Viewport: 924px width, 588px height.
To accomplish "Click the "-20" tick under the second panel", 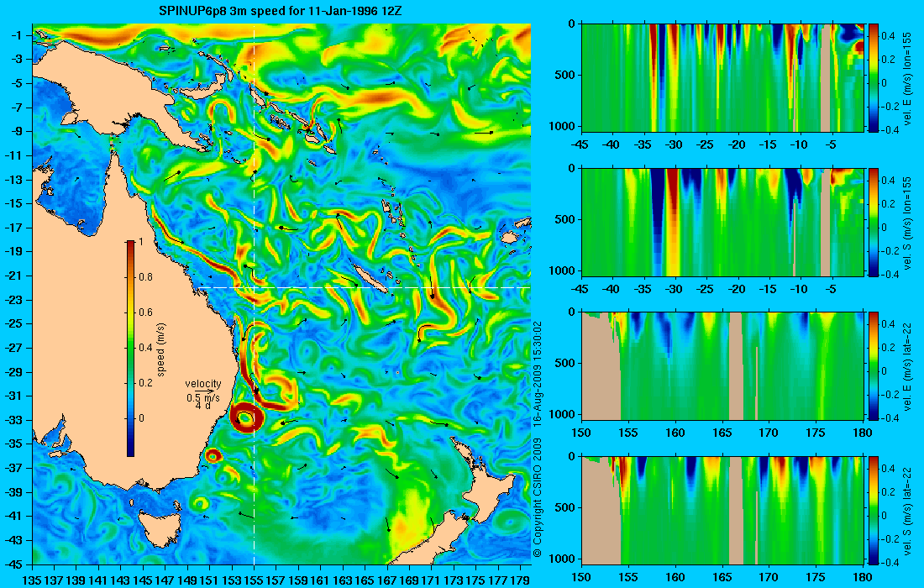I will click(737, 289).
